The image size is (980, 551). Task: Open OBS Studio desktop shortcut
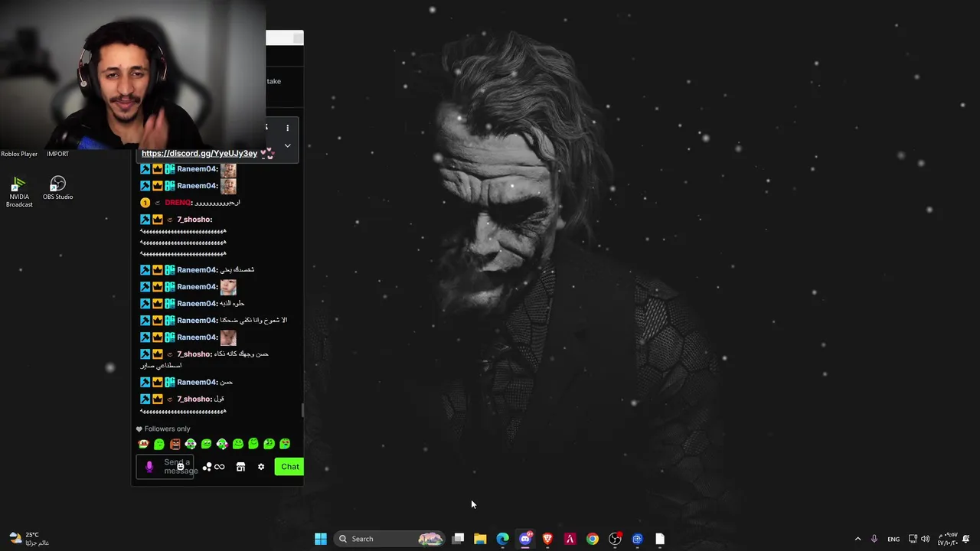[57, 188]
